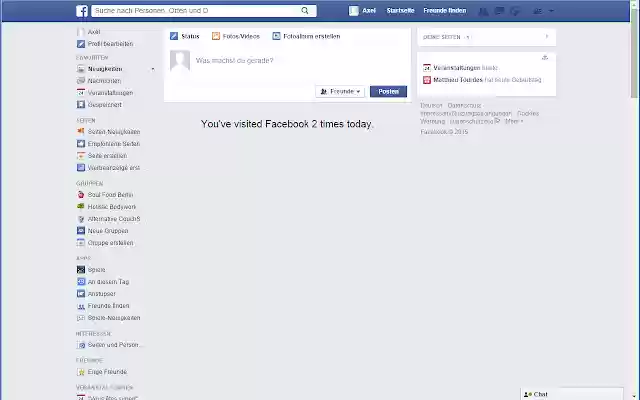
Task: Click the search magnifier icon
Action: pos(305,11)
